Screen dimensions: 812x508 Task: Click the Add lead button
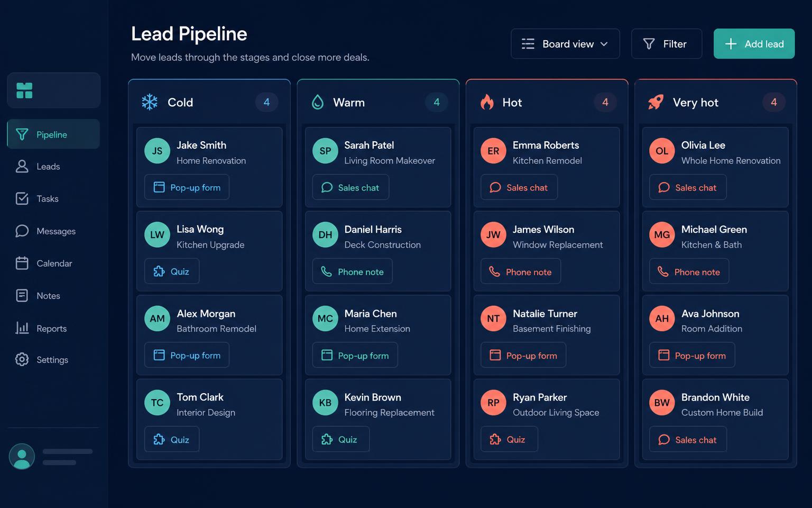tap(754, 44)
